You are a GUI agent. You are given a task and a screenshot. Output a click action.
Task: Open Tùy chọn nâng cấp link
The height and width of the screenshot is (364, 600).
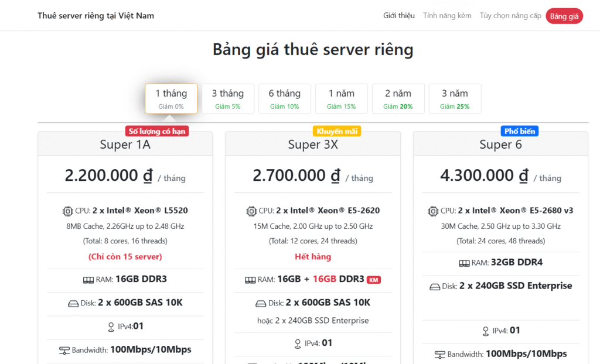(x=510, y=16)
